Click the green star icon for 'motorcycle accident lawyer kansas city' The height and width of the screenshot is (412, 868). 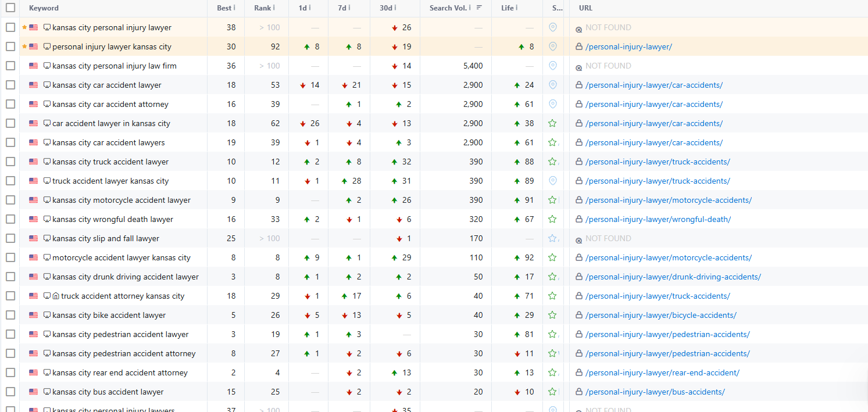coord(552,257)
